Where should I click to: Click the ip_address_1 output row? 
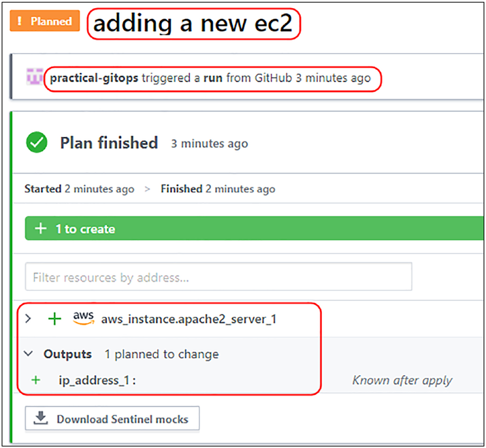coord(248,380)
